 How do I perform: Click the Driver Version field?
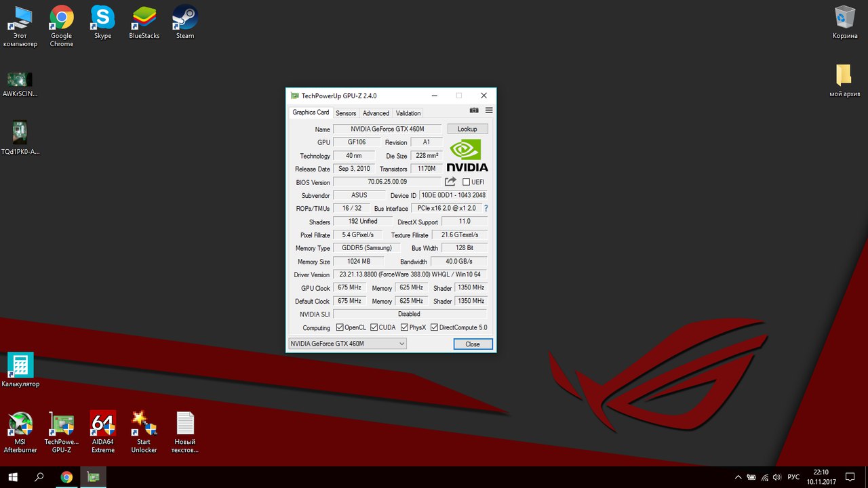(x=410, y=274)
